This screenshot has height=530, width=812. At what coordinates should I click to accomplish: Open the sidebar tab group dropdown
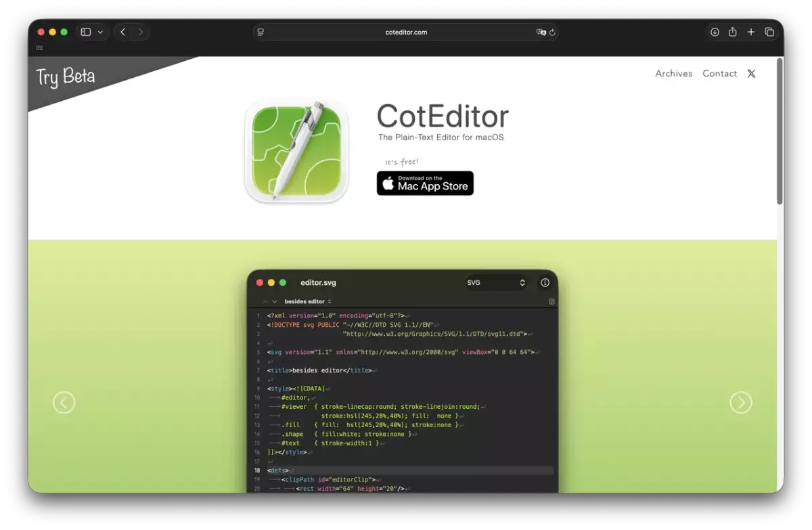click(101, 32)
